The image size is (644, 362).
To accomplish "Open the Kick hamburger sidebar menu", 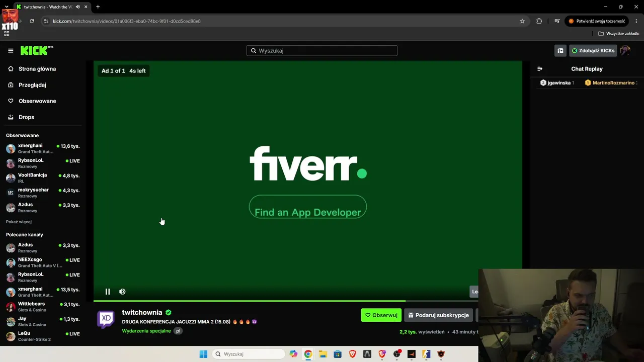I will coord(11,51).
